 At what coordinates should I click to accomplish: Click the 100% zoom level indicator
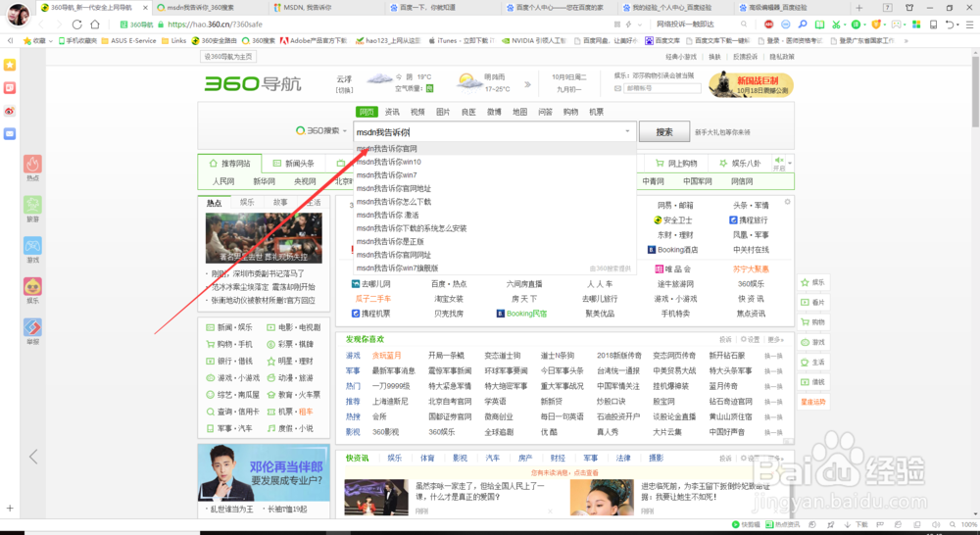click(969, 524)
